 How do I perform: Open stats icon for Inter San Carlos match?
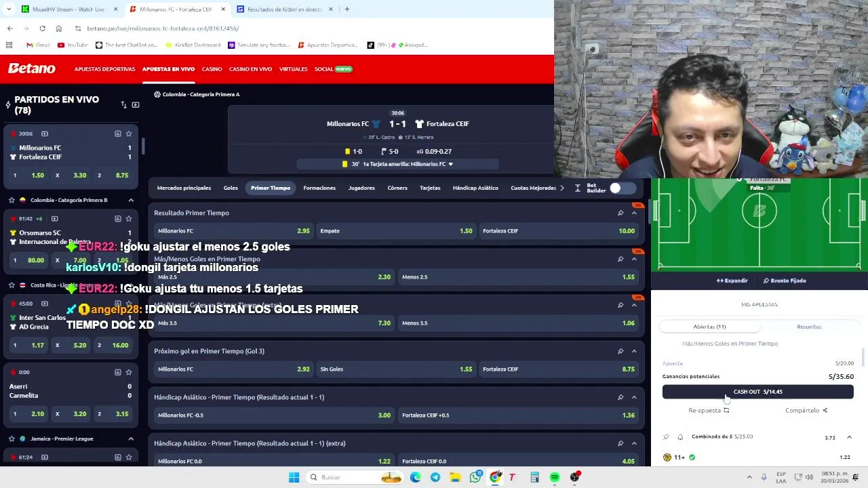point(117,303)
